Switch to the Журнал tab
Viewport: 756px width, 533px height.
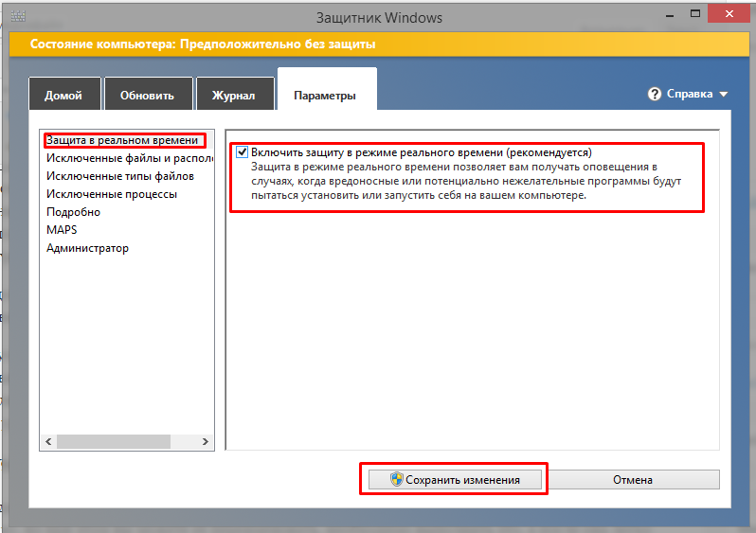[233, 96]
